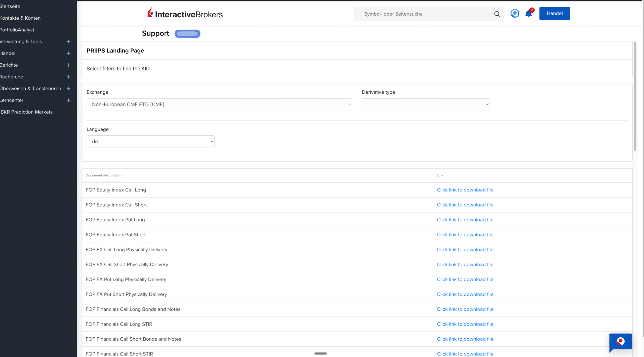The width and height of the screenshot is (644, 357).
Task: Expand the Lerncenter plus icon
Action: 68,100
